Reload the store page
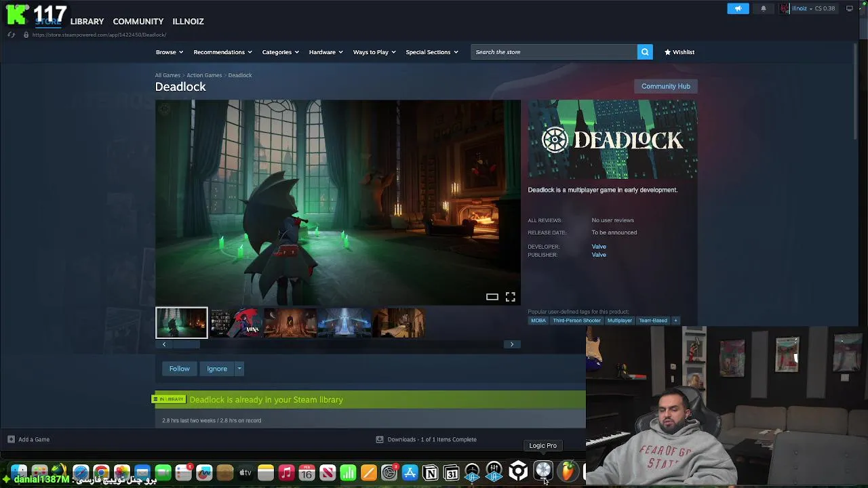Image resolution: width=868 pixels, height=488 pixels. (12, 35)
